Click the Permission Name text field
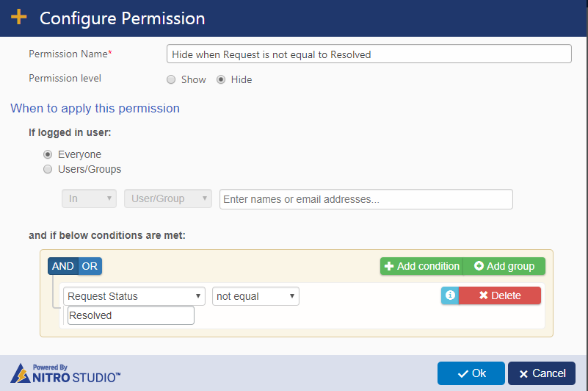The height and width of the screenshot is (391, 588). click(x=369, y=54)
